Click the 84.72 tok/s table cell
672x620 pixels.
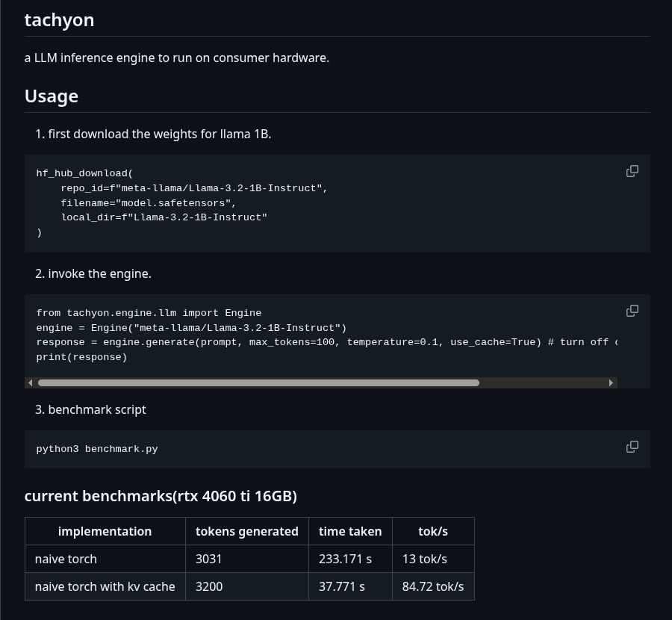coord(433,586)
